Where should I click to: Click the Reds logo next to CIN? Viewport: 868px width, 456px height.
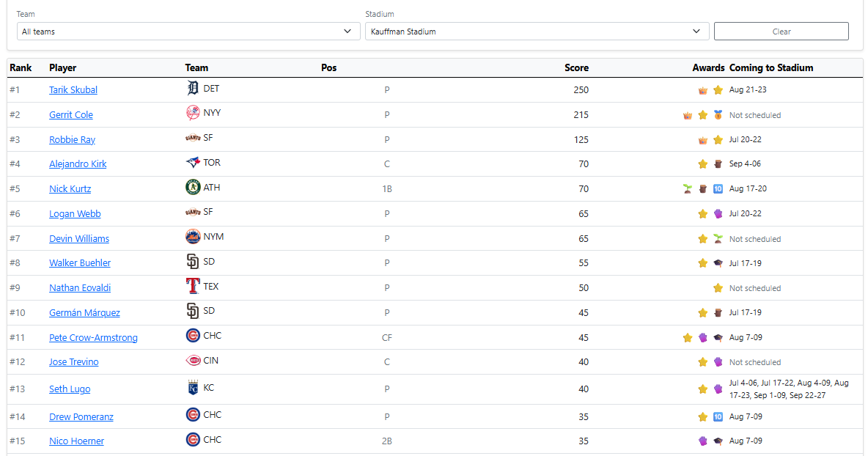[x=193, y=360]
